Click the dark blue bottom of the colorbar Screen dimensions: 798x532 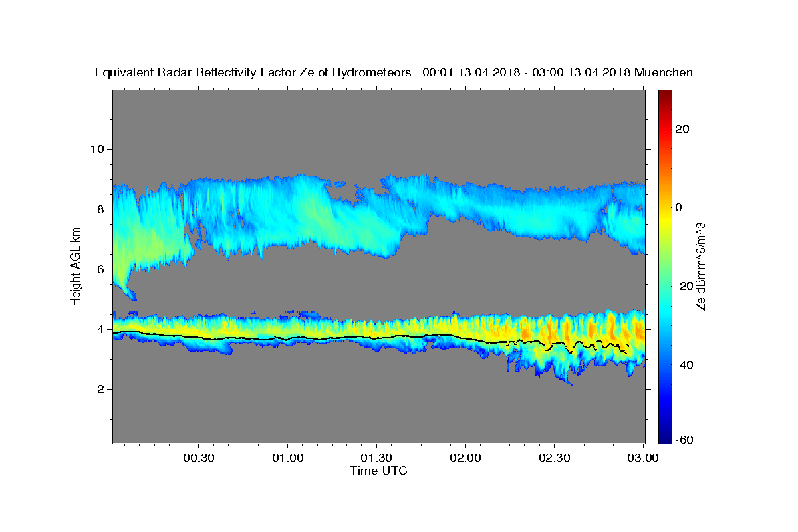click(666, 438)
